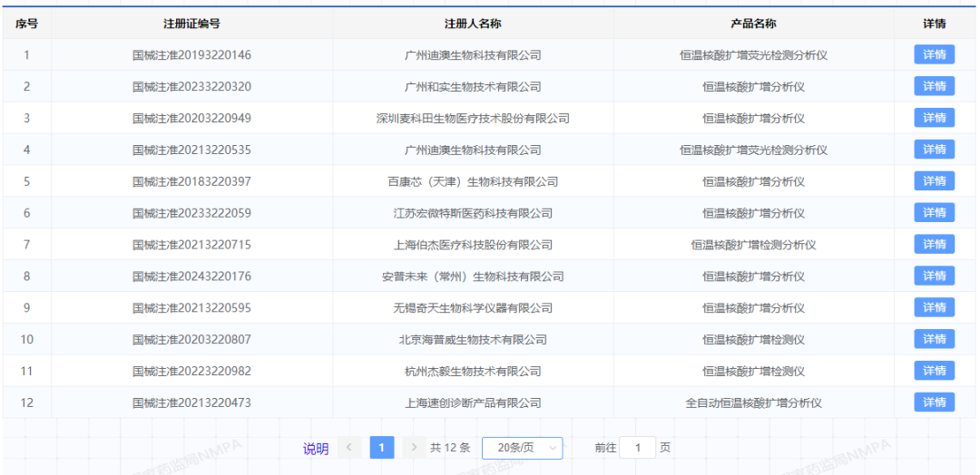View 详情 for 上海速创诊断产品有限公司
980x475 pixels.
(935, 402)
